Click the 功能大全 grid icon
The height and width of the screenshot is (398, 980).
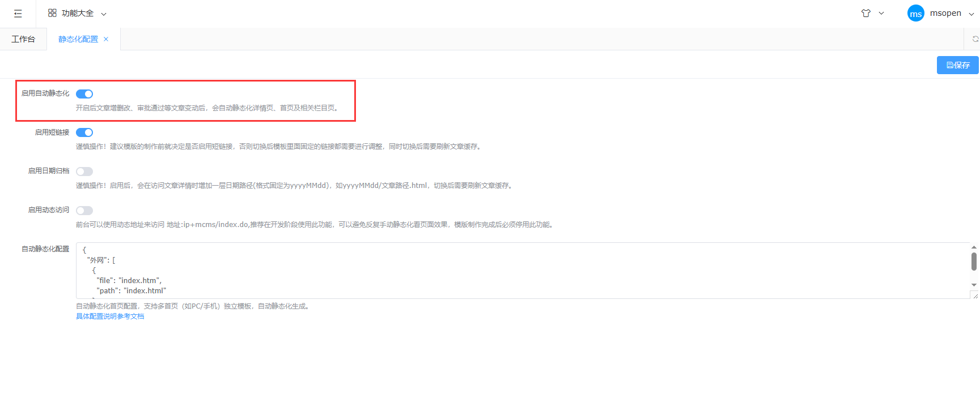[52, 13]
